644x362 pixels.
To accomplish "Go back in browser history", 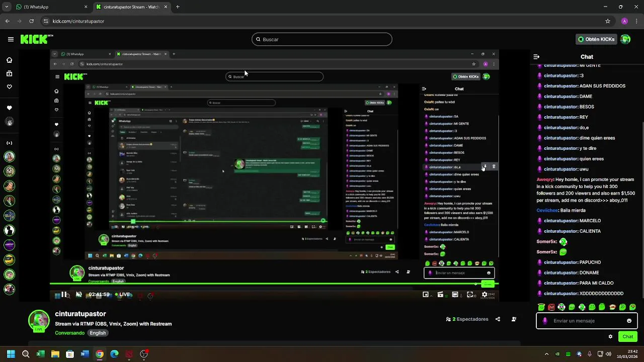I will pos(7,21).
